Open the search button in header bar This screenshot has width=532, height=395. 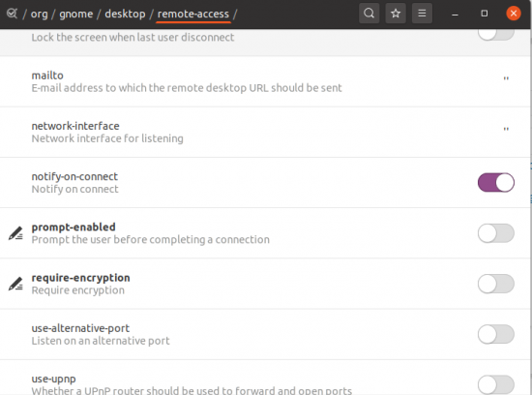pos(369,14)
